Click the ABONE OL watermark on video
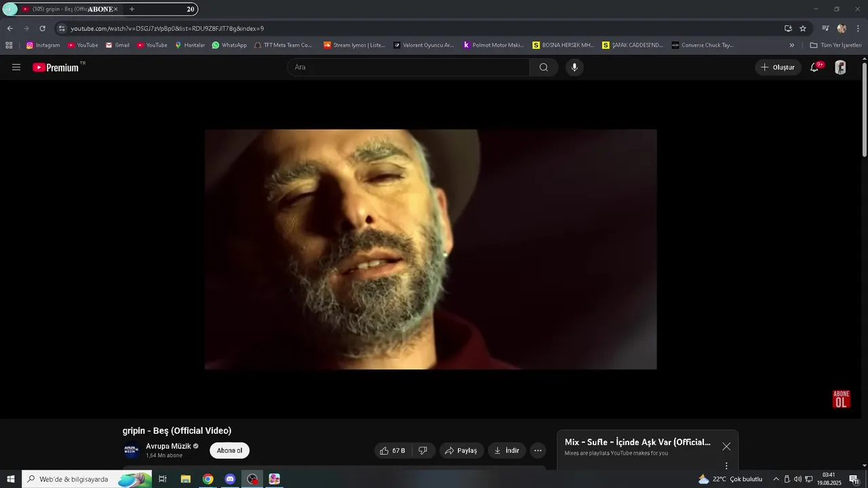Viewport: 868px width, 488px height. [841, 399]
